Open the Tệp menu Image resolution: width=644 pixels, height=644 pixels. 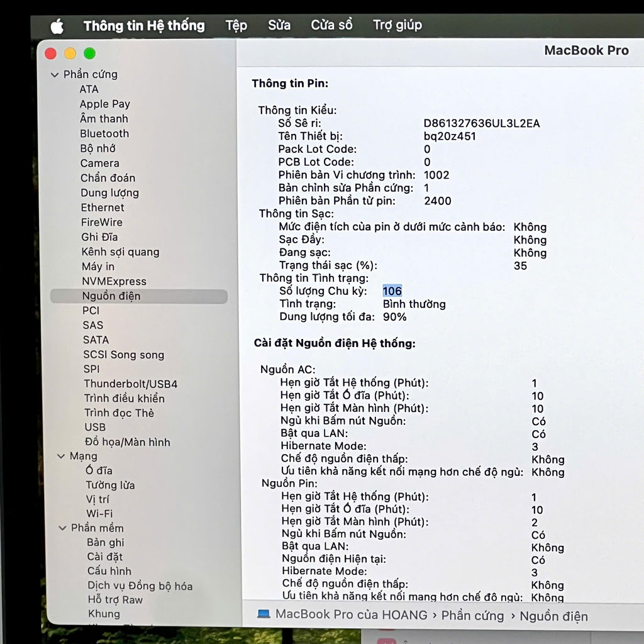pyautogui.click(x=236, y=25)
